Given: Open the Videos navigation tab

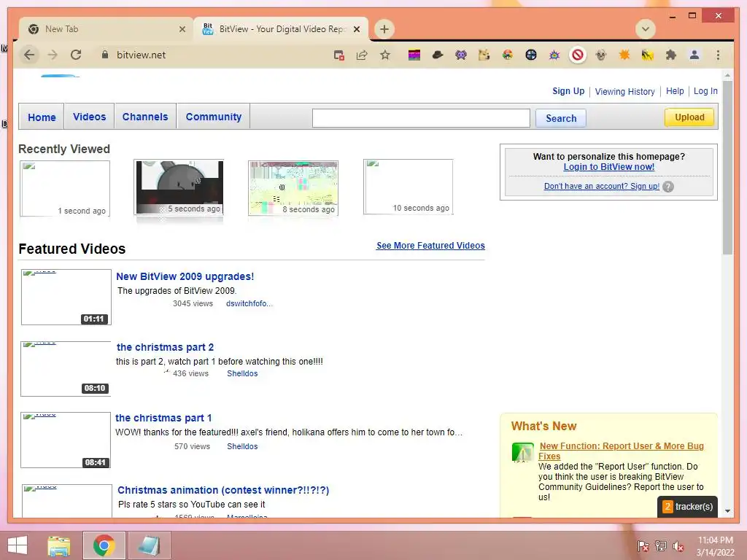Looking at the screenshot, I should (90, 117).
